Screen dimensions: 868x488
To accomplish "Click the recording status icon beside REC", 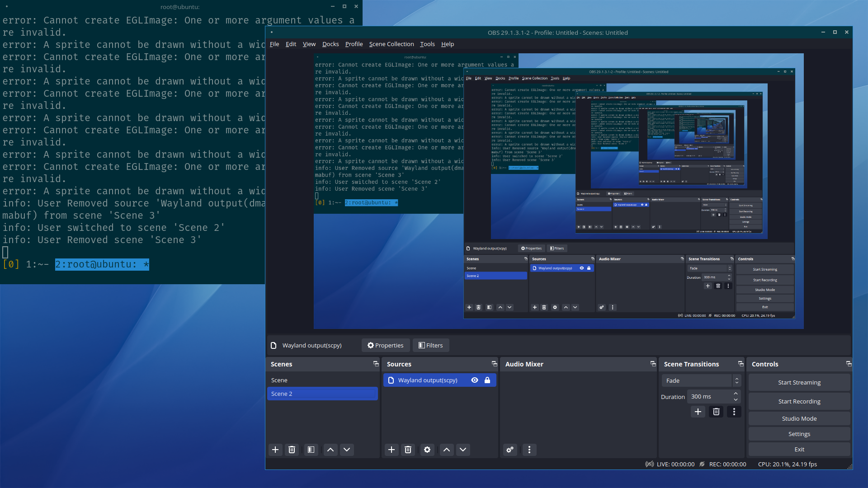I will click(x=702, y=464).
